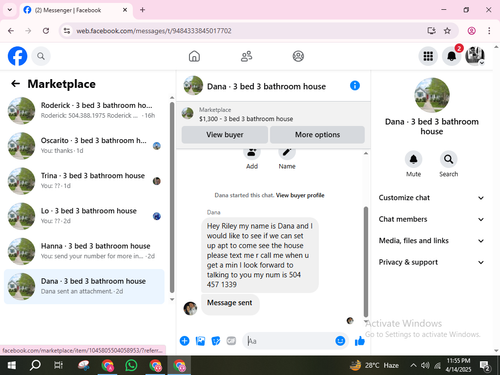The height and width of the screenshot is (375, 500).
Task: Open the Windows taskbar search icon
Action: (x=35, y=365)
